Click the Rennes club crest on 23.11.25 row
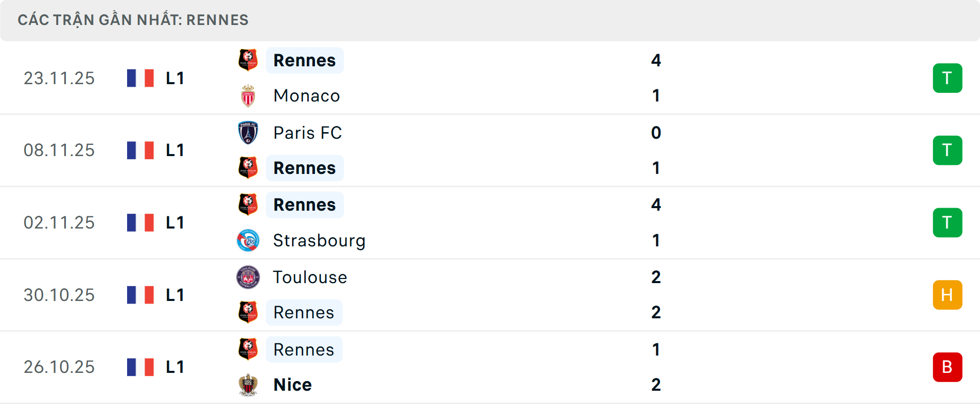Viewport: 980px width, 404px height. [x=249, y=60]
